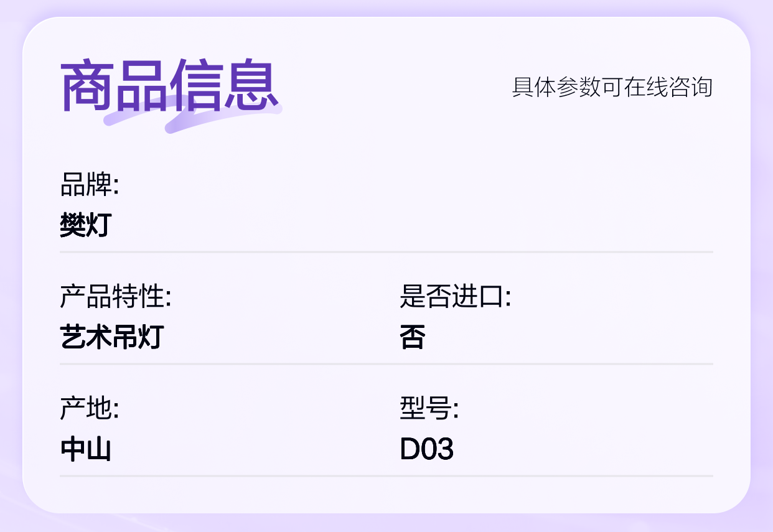Click the 商品信息 heading
This screenshot has height=532, width=773.
169,86
